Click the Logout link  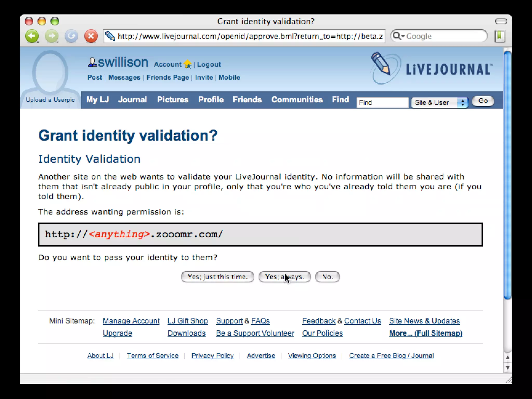pos(209,64)
